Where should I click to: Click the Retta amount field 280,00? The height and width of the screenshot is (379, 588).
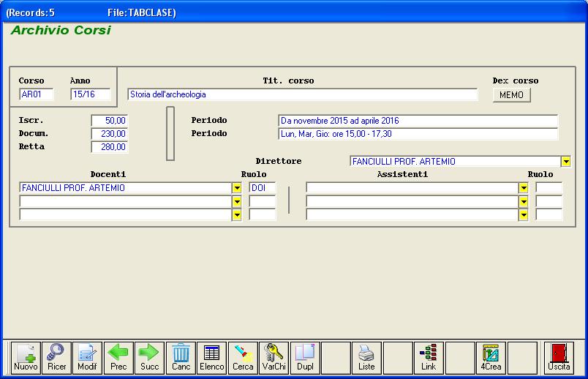110,147
